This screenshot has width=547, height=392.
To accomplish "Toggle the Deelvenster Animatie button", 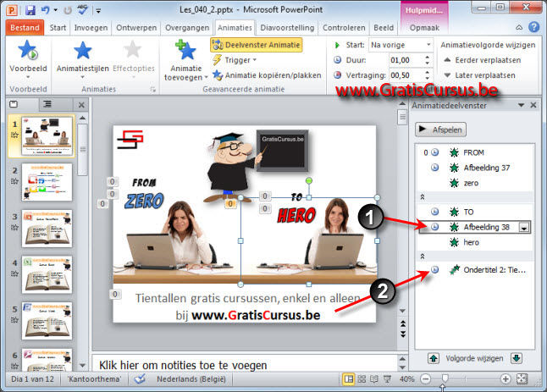I will click(256, 45).
